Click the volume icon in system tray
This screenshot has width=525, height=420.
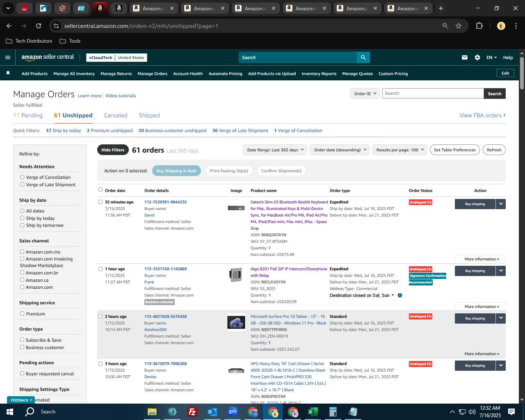click(472, 412)
